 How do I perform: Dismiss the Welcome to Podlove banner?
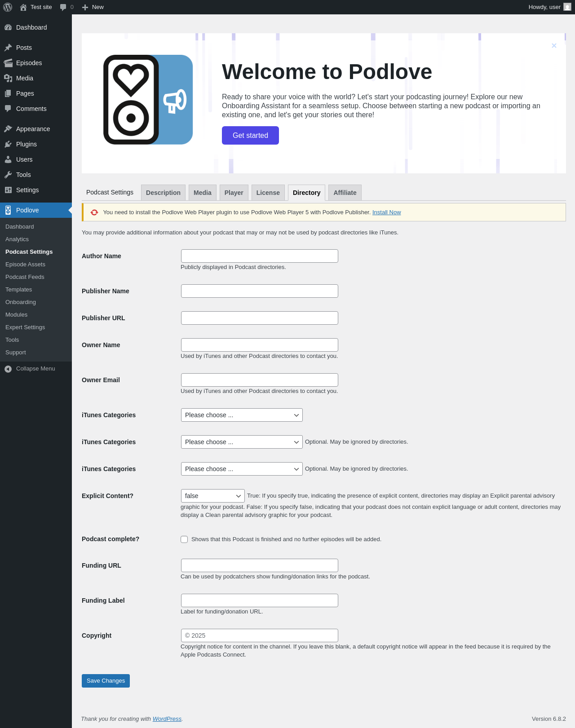[x=554, y=45]
